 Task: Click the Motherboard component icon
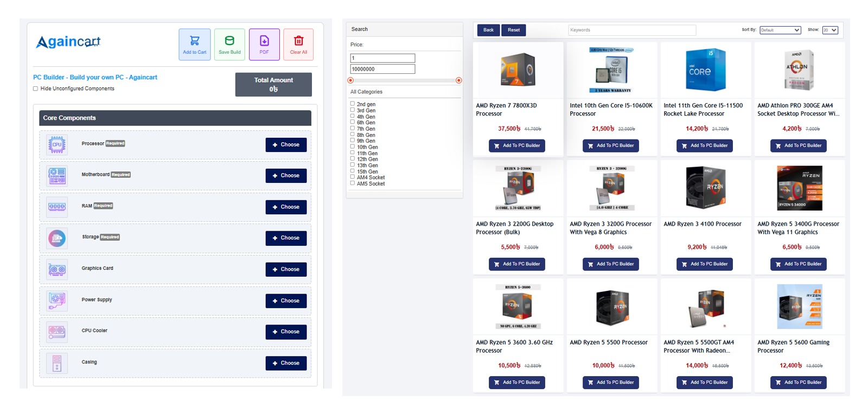(x=57, y=176)
